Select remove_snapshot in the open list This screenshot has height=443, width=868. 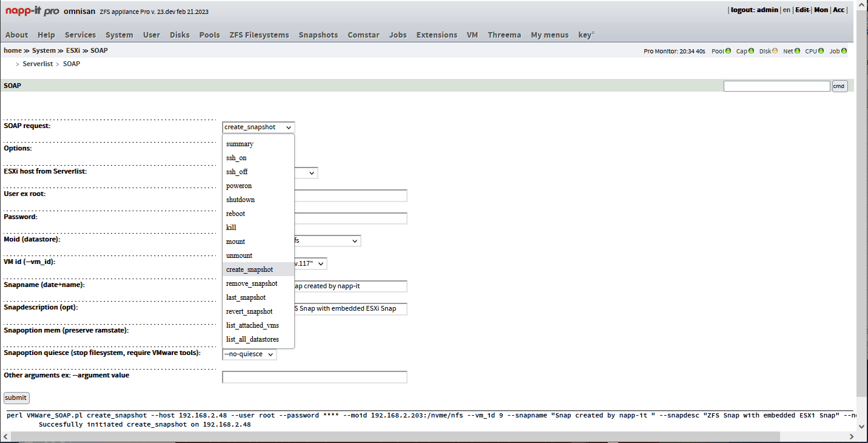point(258,283)
